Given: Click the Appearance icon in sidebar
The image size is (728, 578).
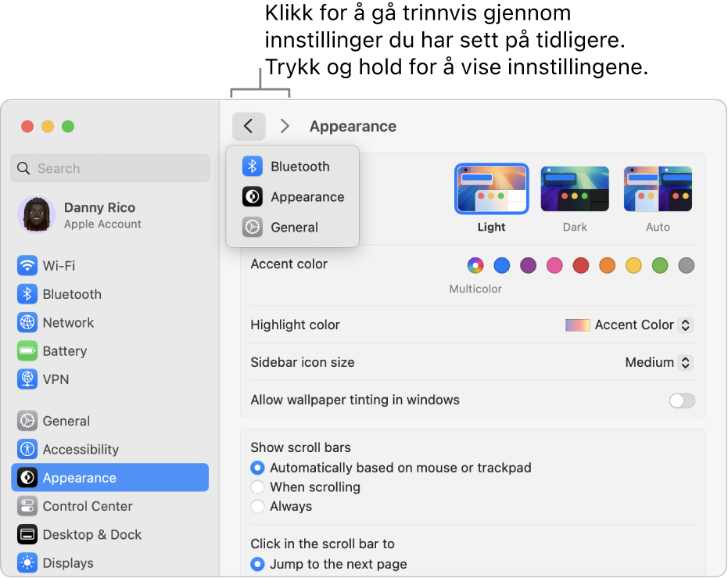Looking at the screenshot, I should point(27,477).
